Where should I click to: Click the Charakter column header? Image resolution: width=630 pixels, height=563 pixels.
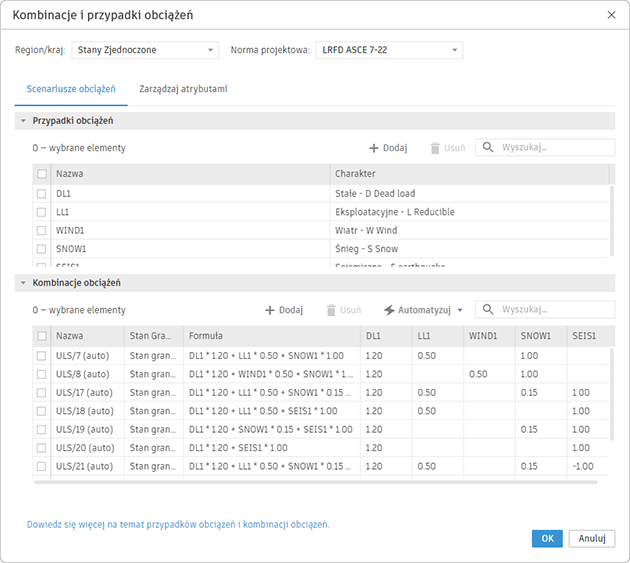pos(470,174)
